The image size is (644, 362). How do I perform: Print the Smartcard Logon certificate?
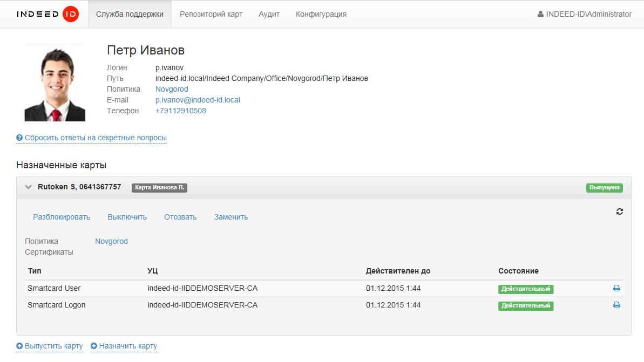(x=616, y=305)
